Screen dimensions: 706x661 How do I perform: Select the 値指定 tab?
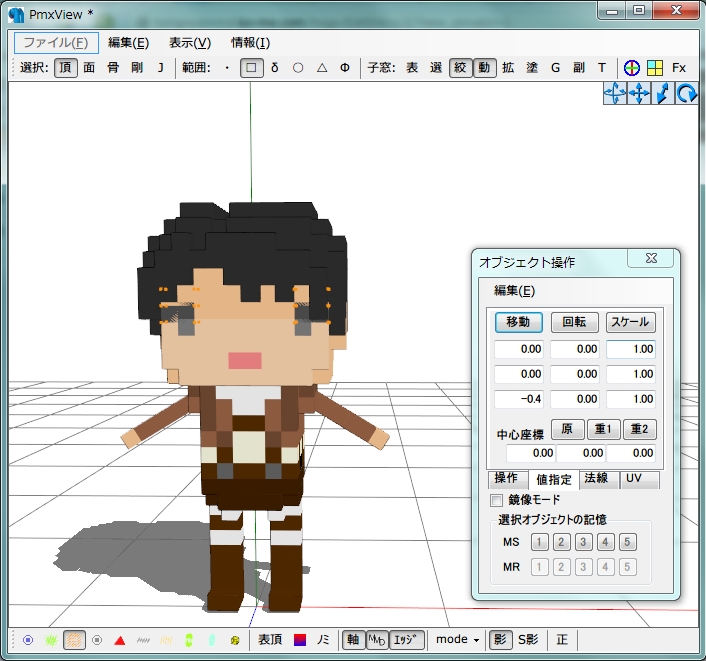point(554,480)
